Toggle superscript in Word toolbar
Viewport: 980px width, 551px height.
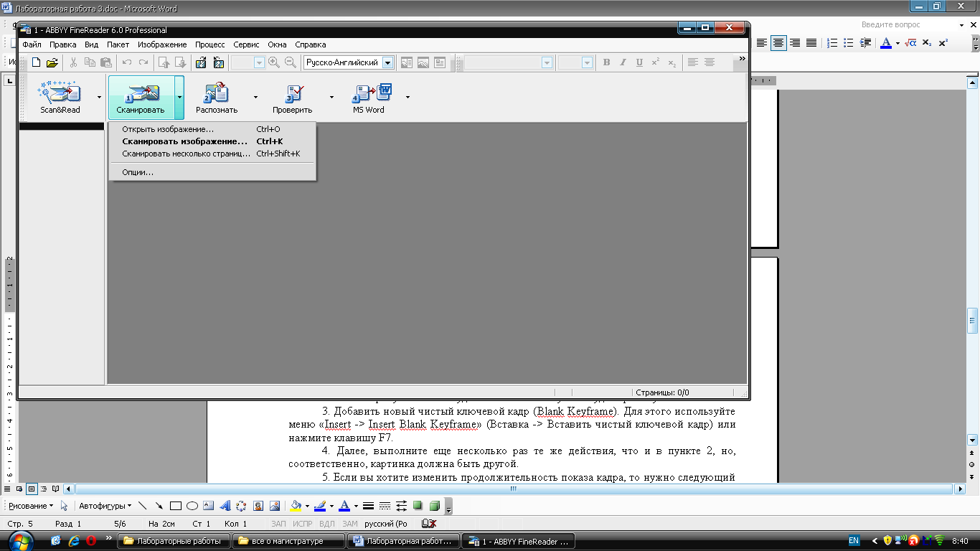(943, 43)
